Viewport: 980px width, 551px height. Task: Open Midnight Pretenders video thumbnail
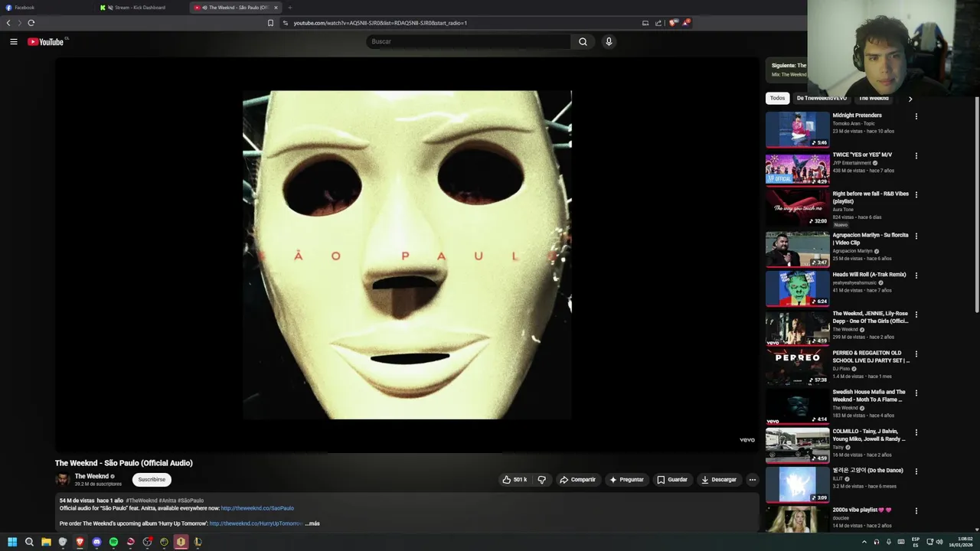tap(797, 129)
